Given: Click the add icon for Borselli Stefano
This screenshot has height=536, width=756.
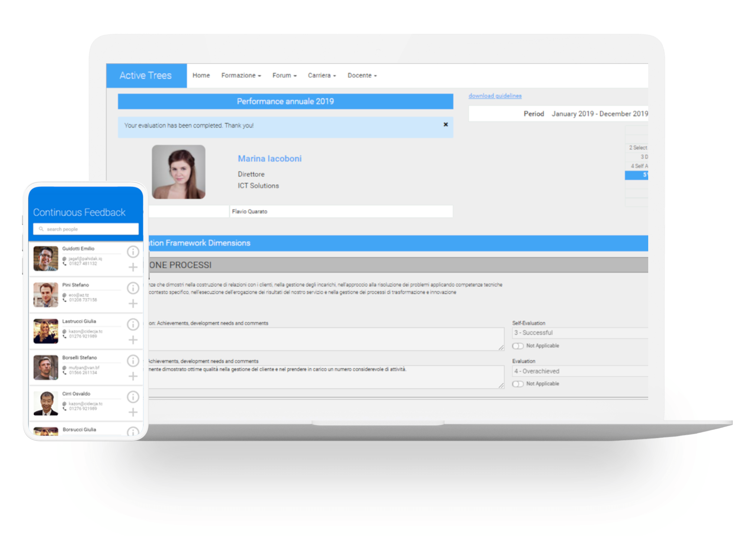Looking at the screenshot, I should point(133,375).
